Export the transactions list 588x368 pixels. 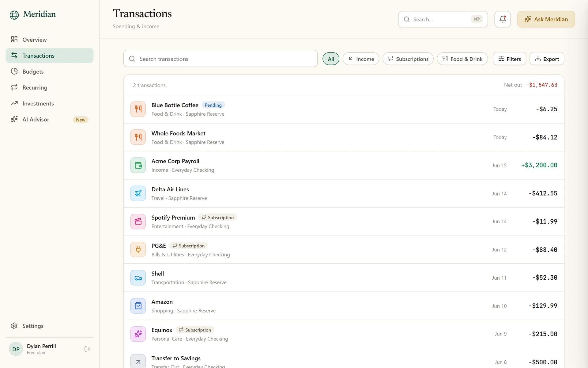(547, 59)
